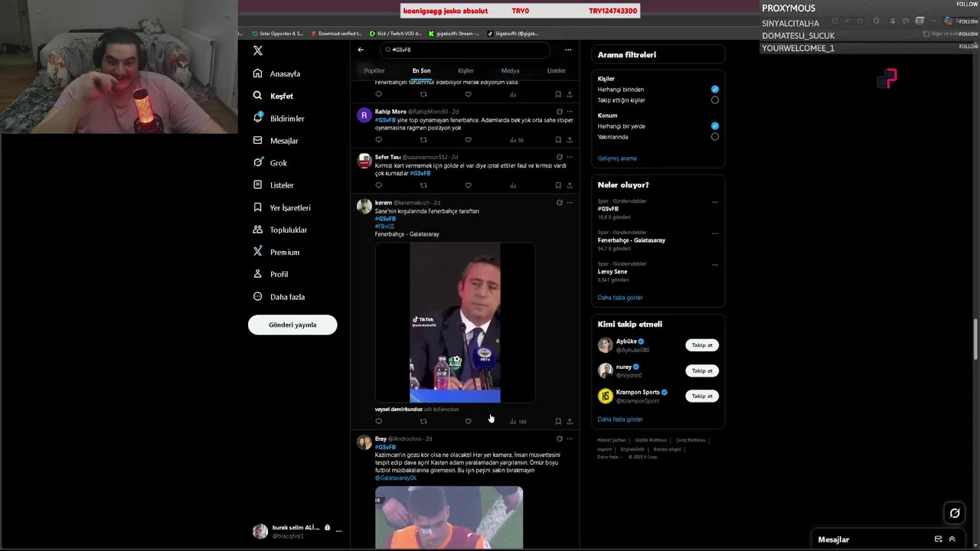The height and width of the screenshot is (551, 980).
Task: Select 'Yakınlarında' location filter
Action: tap(714, 137)
